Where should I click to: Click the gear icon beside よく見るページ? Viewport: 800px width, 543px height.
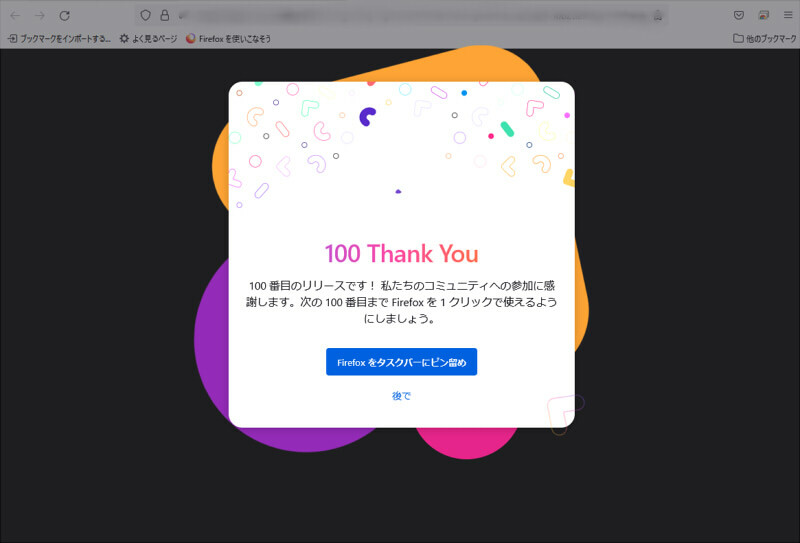124,38
